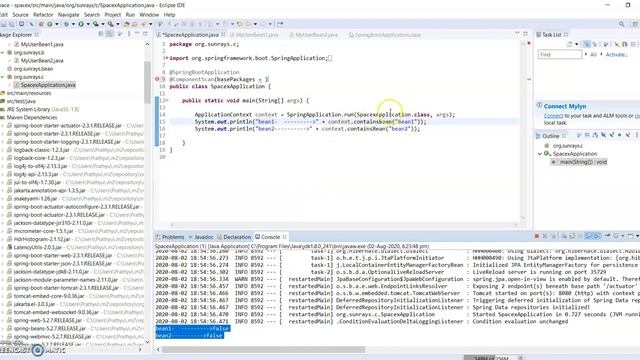The height and width of the screenshot is (360, 640).
Task: Open the Refactor menu
Action: pos(43,15)
